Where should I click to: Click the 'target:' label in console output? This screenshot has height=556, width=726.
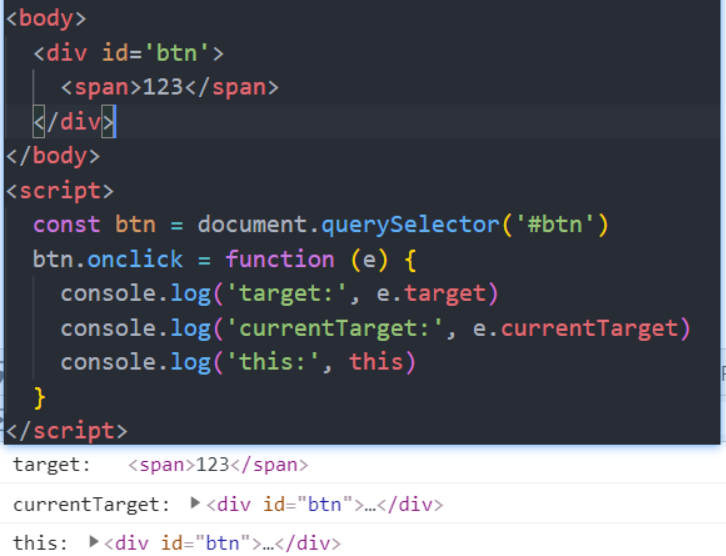(51, 465)
